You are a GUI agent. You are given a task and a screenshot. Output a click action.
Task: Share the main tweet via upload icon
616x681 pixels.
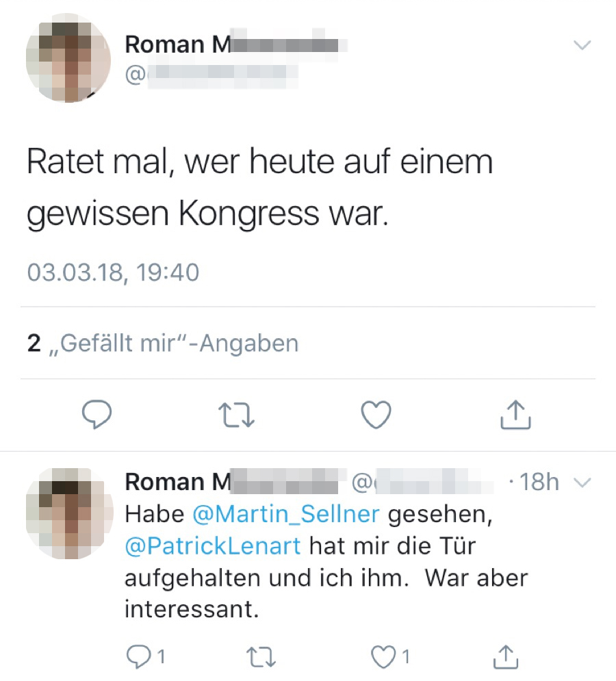pos(515,415)
